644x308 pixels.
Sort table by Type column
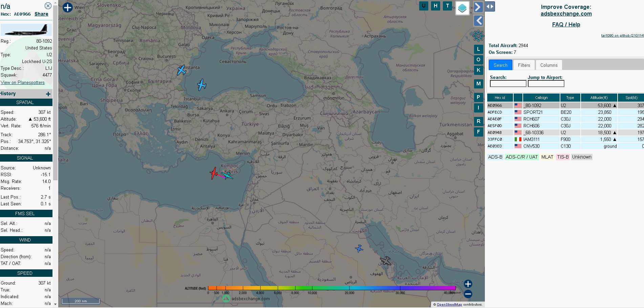tap(570, 98)
